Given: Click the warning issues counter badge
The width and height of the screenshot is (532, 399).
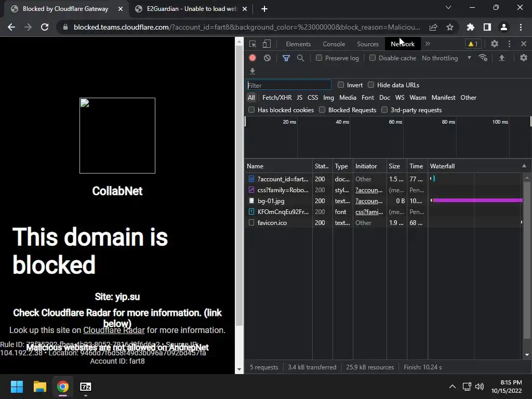Looking at the screenshot, I should point(473,44).
